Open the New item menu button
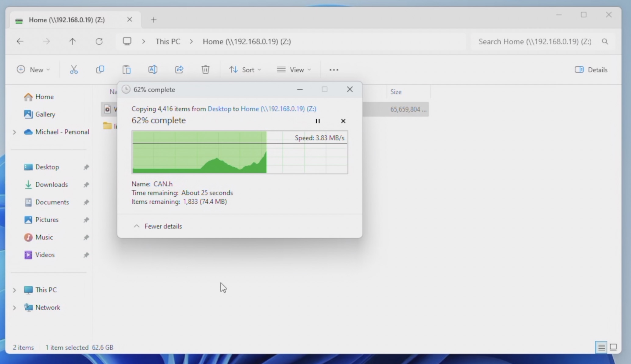 (33, 70)
